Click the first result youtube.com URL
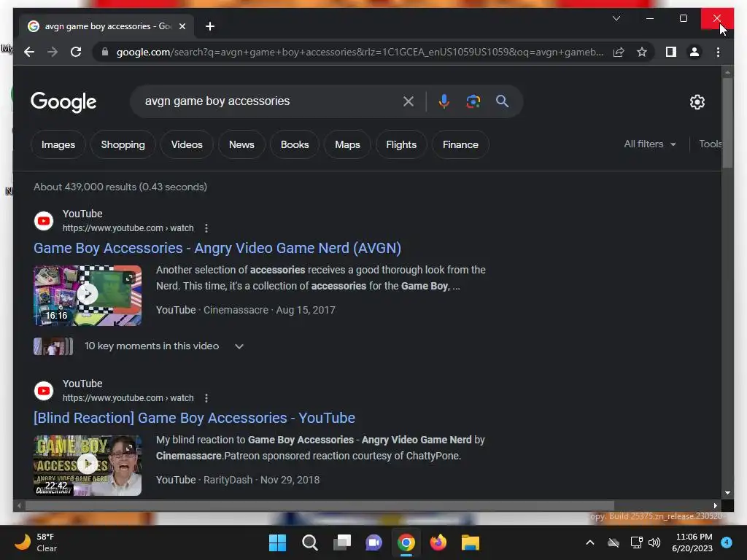The width and height of the screenshot is (747, 560). coord(128,228)
